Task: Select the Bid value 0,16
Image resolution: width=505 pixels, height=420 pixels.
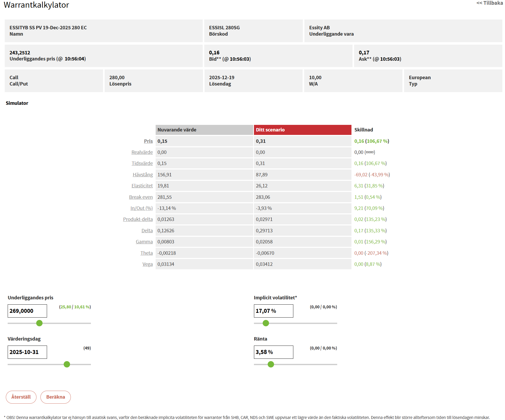Action: tap(214, 53)
